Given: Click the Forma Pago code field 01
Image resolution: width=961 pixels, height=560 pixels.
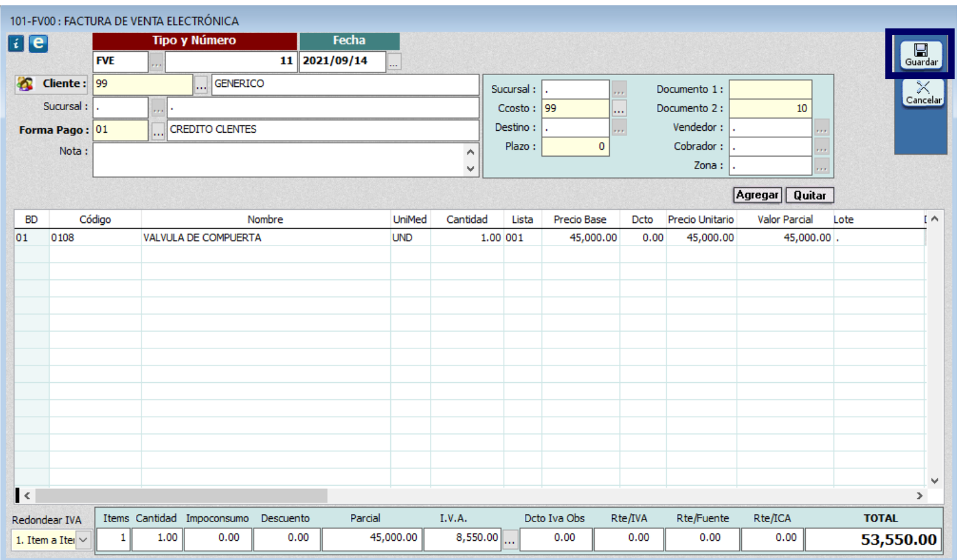Looking at the screenshot, I should click(x=120, y=130).
